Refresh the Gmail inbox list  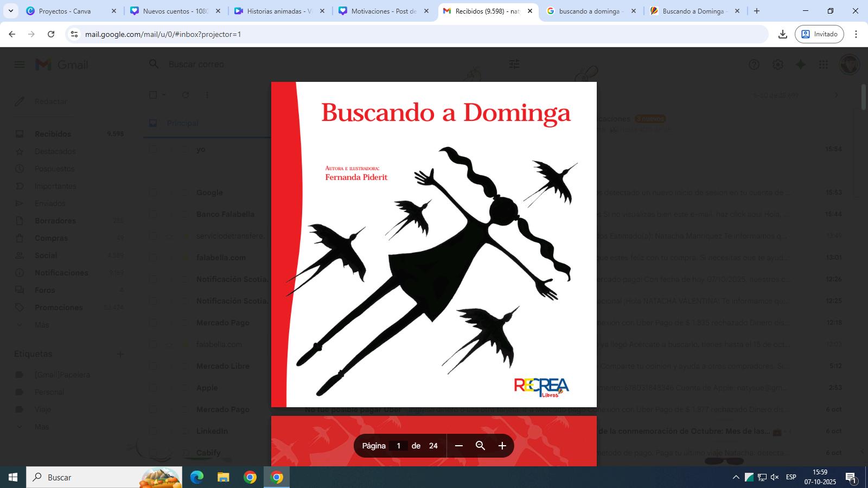[186, 95]
